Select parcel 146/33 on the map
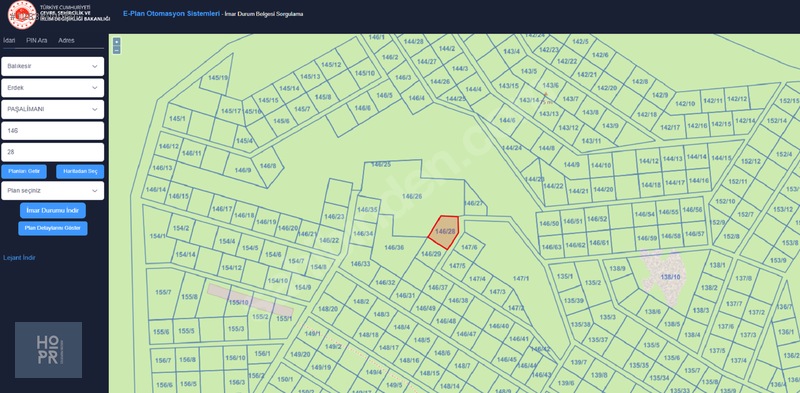Image resolution: width=800 pixels, height=393 pixels. pos(361,264)
